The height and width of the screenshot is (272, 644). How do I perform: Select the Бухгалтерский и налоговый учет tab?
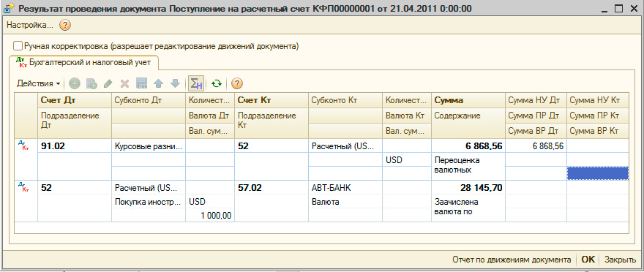(83, 62)
